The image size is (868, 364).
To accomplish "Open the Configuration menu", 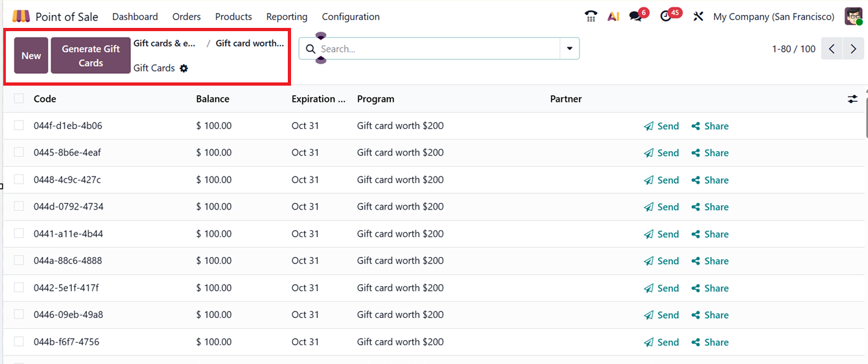I will tap(351, 16).
